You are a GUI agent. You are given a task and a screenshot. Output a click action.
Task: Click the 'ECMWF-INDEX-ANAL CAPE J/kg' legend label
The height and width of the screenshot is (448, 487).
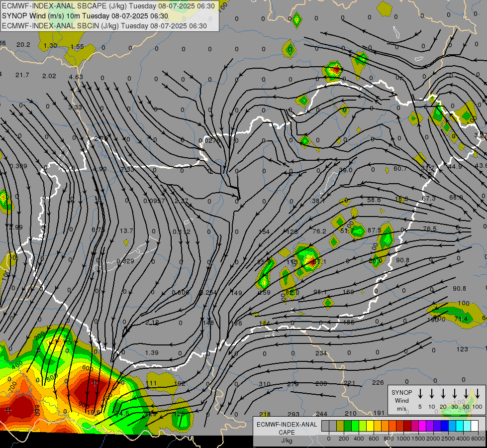pos(287,432)
